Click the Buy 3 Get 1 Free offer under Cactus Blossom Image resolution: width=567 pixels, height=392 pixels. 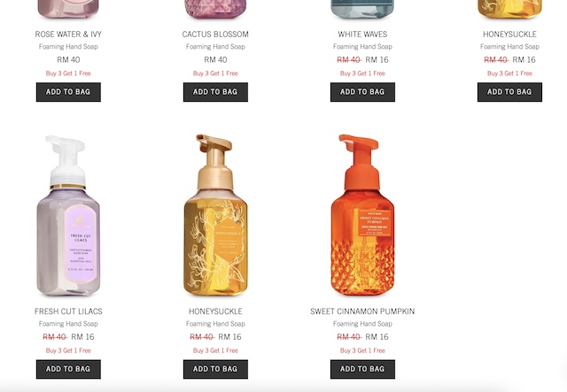[215, 73]
